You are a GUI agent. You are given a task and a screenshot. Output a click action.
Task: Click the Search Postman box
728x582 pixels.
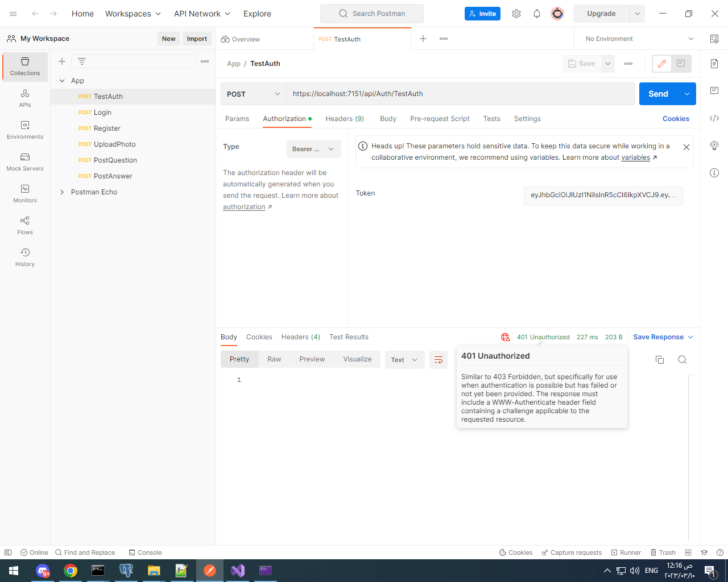372,14
